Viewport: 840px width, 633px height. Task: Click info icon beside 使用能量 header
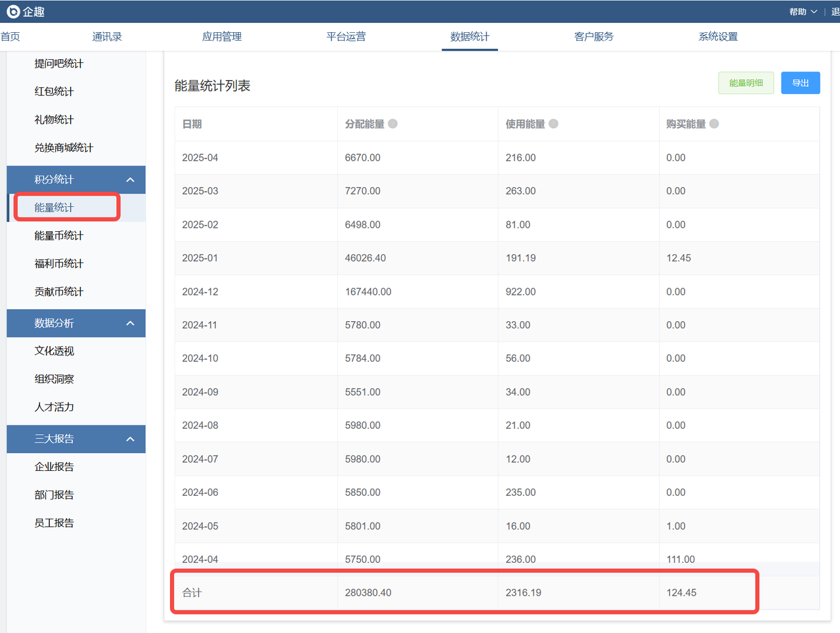point(553,123)
